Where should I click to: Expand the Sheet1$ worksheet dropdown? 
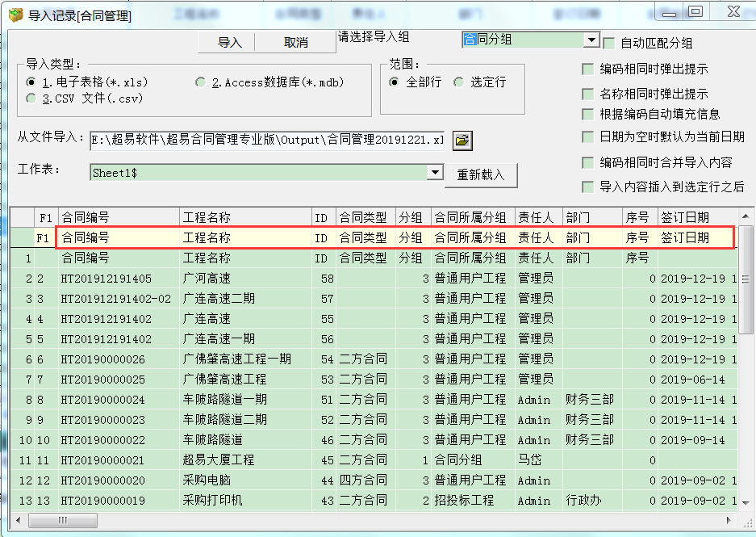point(435,172)
